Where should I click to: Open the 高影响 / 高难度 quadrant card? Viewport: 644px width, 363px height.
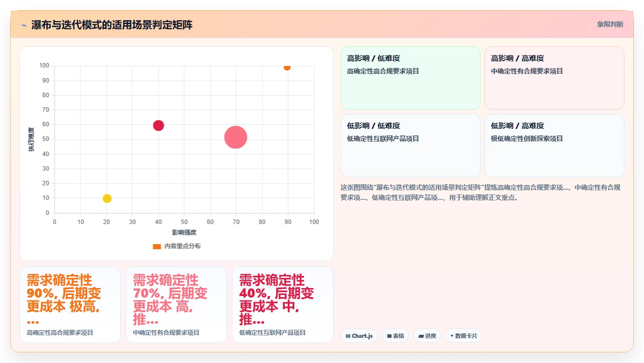pos(554,78)
